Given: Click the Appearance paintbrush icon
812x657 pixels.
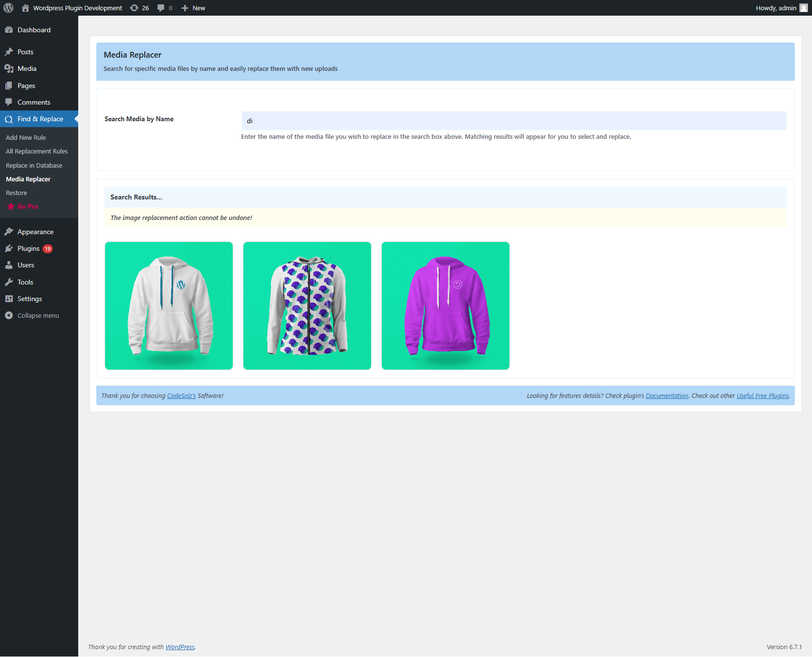Looking at the screenshot, I should click(x=9, y=232).
